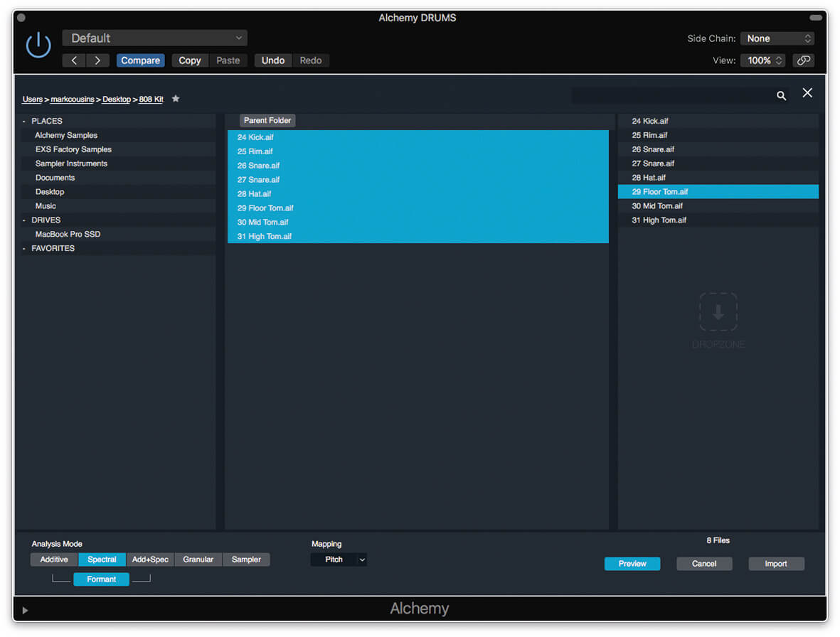Click the Import button
Viewport: 840px width, 637px height.
(775, 564)
